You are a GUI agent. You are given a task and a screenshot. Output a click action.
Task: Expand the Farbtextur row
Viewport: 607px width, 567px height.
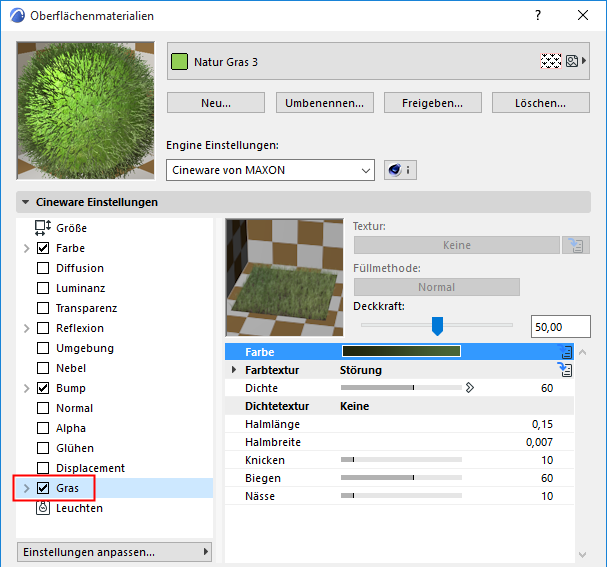233,370
